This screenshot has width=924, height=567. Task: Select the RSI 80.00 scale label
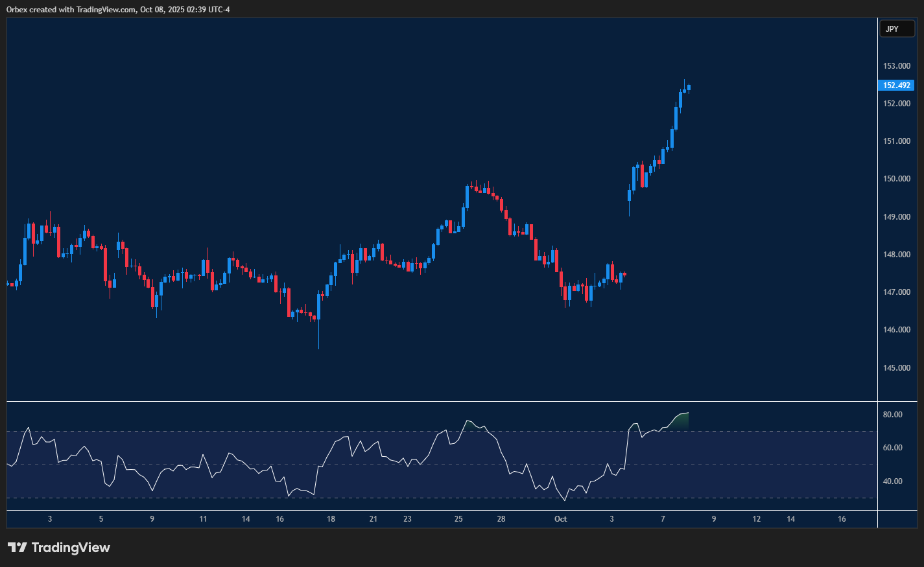(x=892, y=415)
